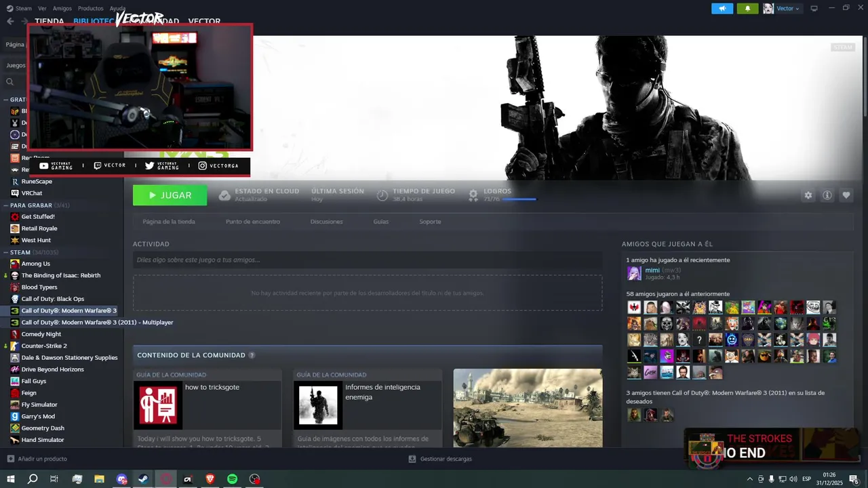Screen dimensions: 868x488
Task: Go back with the navigation arrow
Action: [x=10, y=21]
